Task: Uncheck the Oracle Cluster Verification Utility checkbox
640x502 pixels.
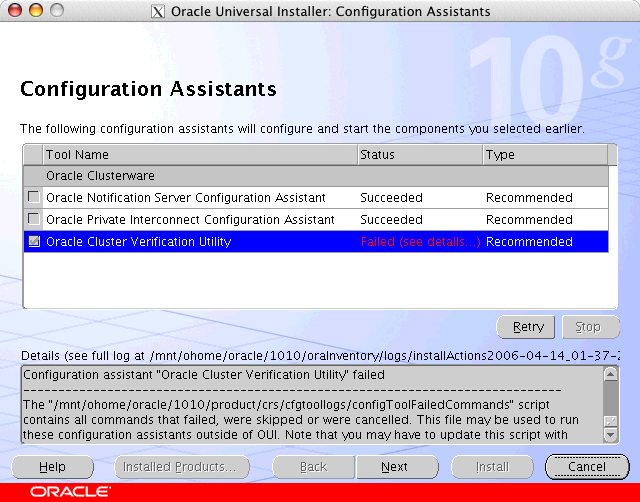Action: tap(34, 242)
